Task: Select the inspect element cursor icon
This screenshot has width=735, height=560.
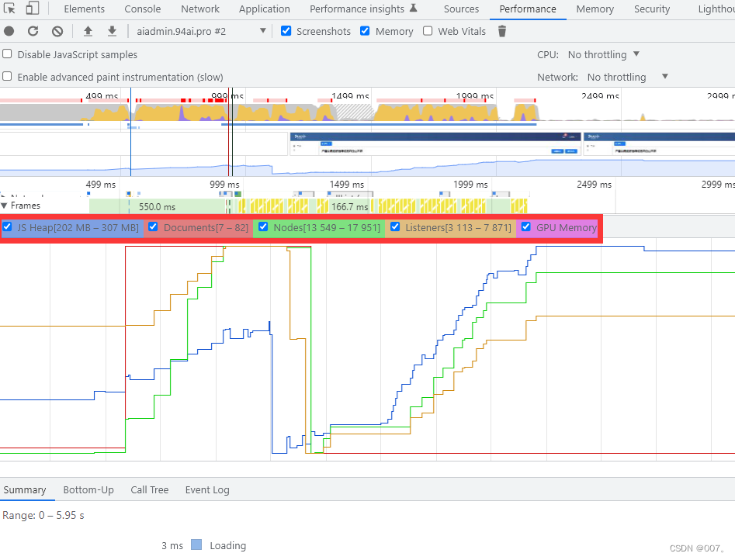Action: click(x=10, y=9)
